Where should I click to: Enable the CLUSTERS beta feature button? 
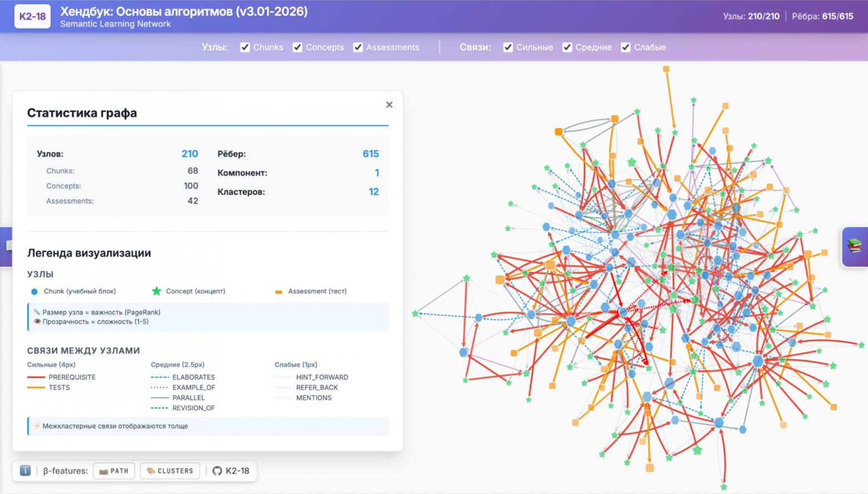170,471
